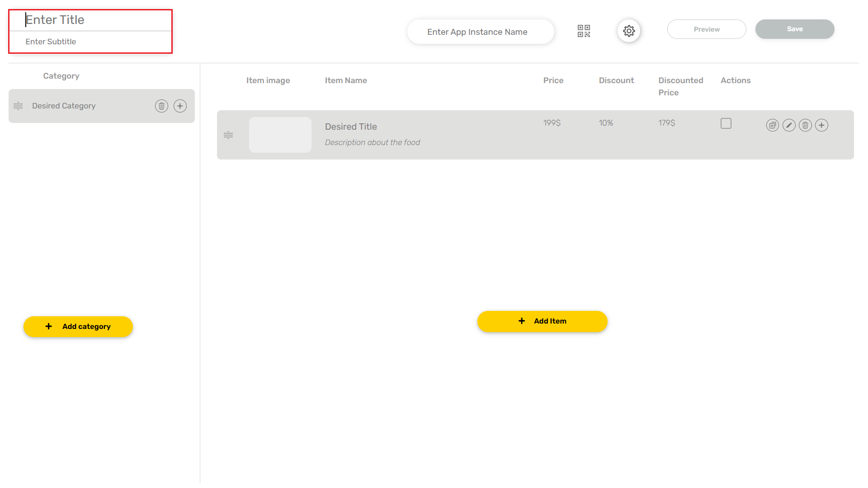Grab the item row drag handle

[x=228, y=135]
